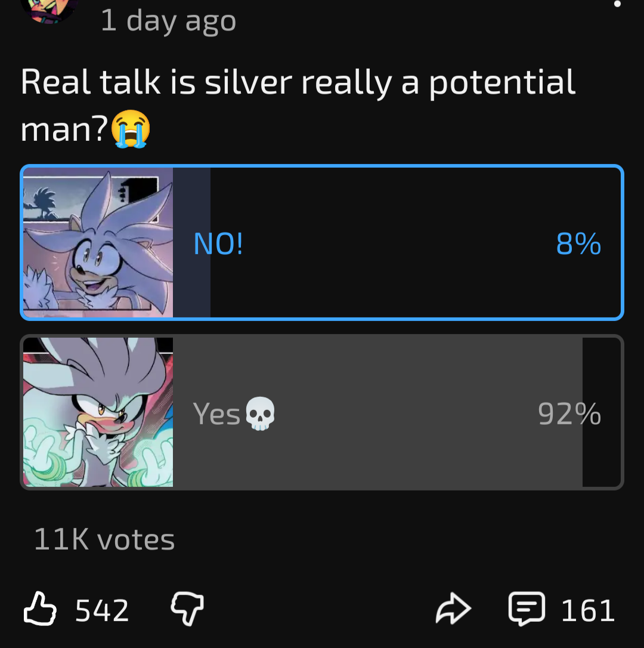Viewport: 644px width, 648px height.
Task: Open comments via speech bubble icon
Action: [x=527, y=609]
